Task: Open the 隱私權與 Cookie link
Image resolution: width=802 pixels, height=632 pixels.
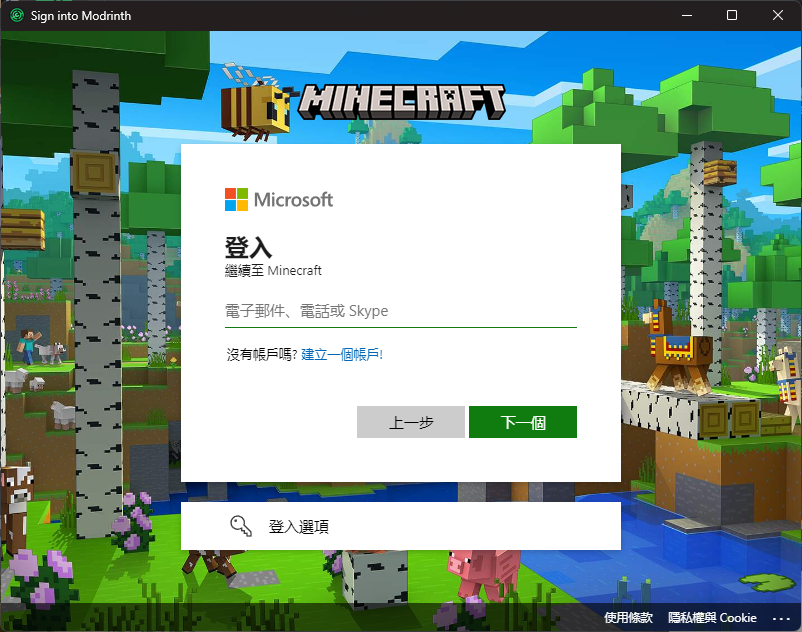Action: point(712,618)
